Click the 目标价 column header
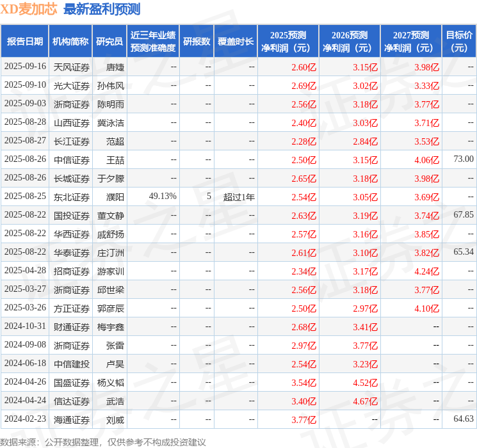This screenshot has width=477, height=448. [x=459, y=42]
